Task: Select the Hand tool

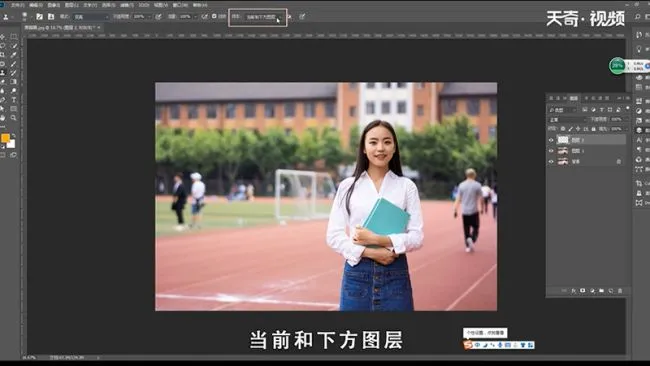Action: click(3, 118)
